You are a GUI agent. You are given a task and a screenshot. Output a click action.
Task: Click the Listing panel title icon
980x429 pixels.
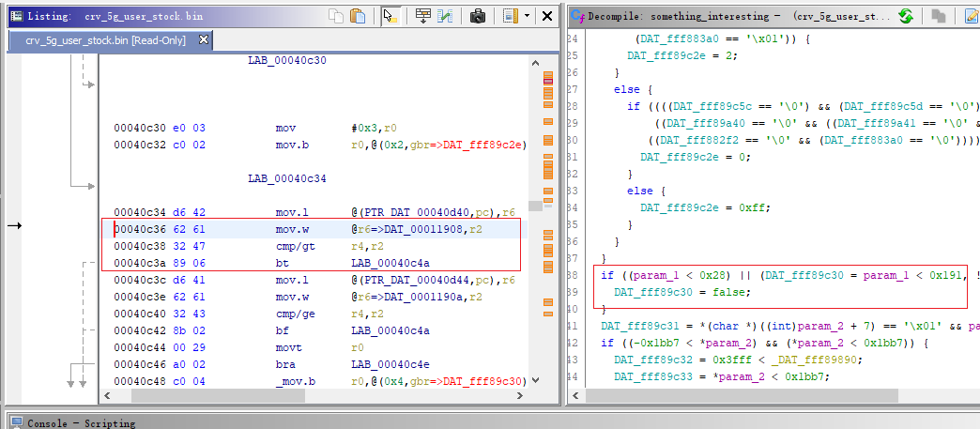click(x=17, y=16)
